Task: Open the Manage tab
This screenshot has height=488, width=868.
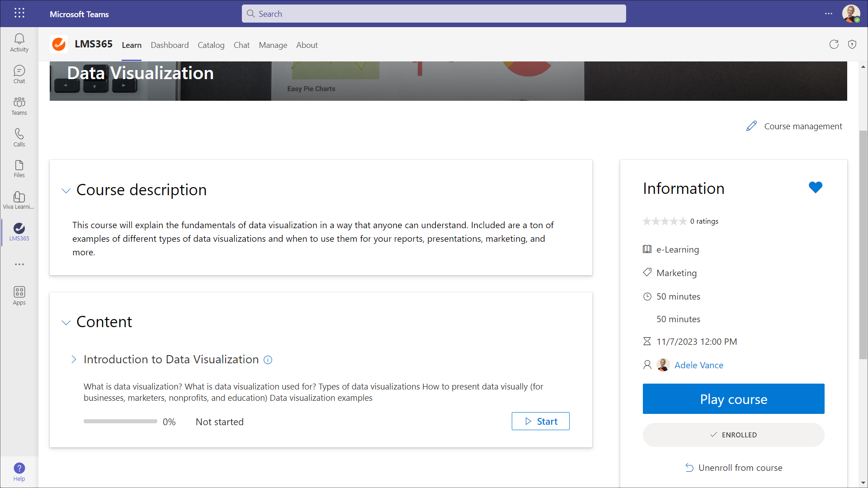Action: tap(273, 45)
